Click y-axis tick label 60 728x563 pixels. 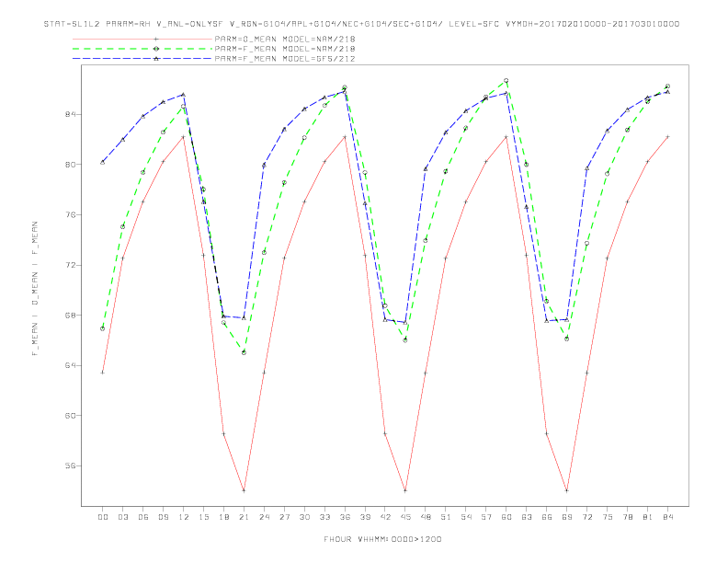point(71,415)
